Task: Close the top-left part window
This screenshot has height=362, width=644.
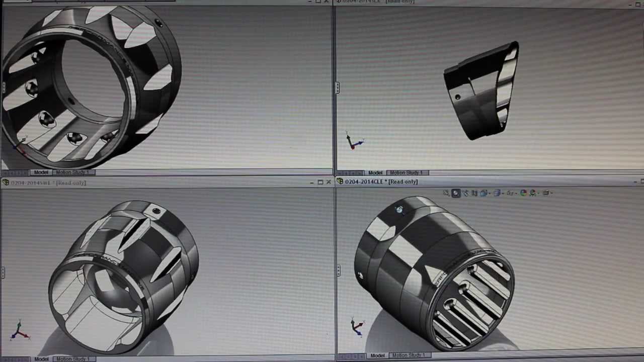Action: [x=327, y=2]
